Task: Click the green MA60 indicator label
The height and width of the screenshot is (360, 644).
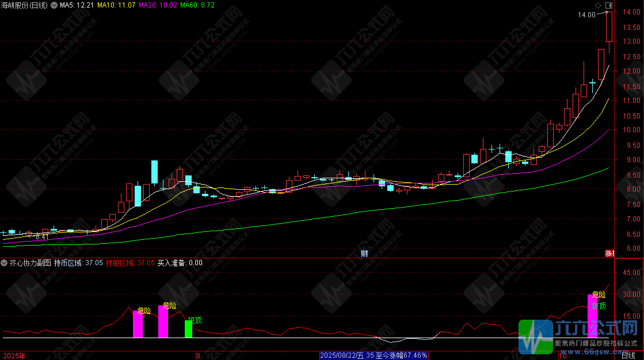Action: click(x=197, y=5)
